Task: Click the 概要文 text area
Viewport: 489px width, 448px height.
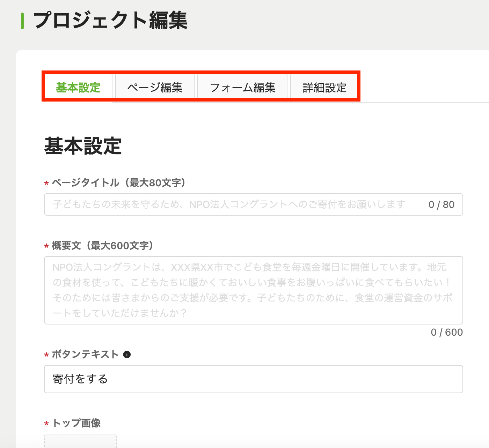Action: pyautogui.click(x=254, y=290)
